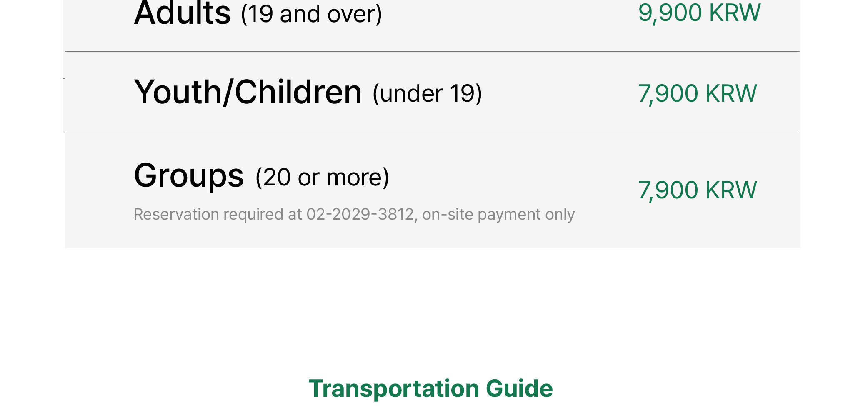Click the word Children in Youth/Children
Image resolution: width=868 pixels, height=406 pixels.
(x=298, y=92)
